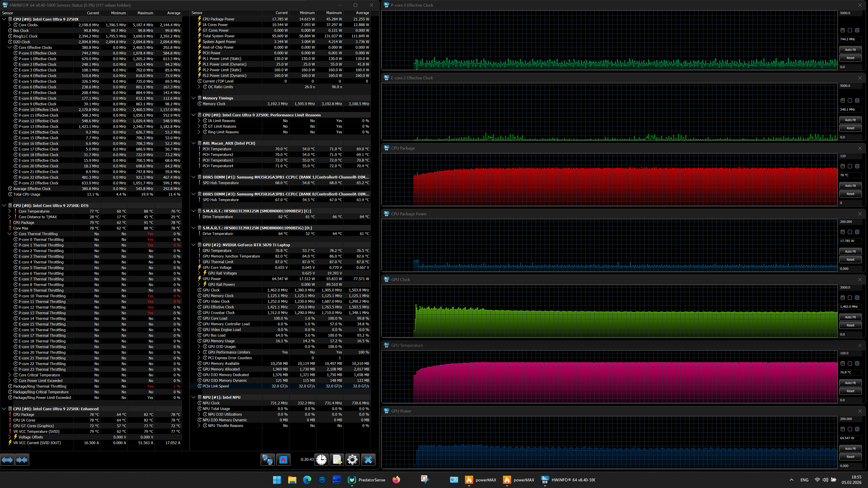Collapse the GPU NVIDIA GeForce RTX 5070 Ti section
Viewport: 868px width, 488px height.
point(193,245)
